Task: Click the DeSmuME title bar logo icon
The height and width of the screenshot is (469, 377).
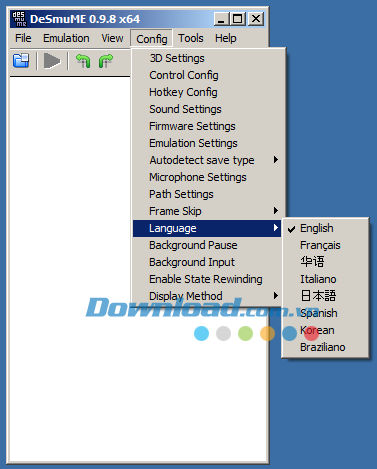Action: tap(18, 19)
